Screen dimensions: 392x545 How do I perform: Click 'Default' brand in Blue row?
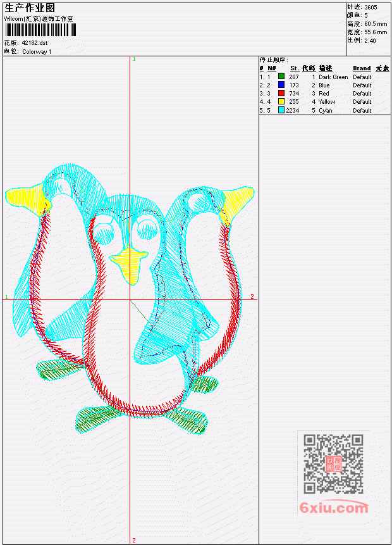362,85
